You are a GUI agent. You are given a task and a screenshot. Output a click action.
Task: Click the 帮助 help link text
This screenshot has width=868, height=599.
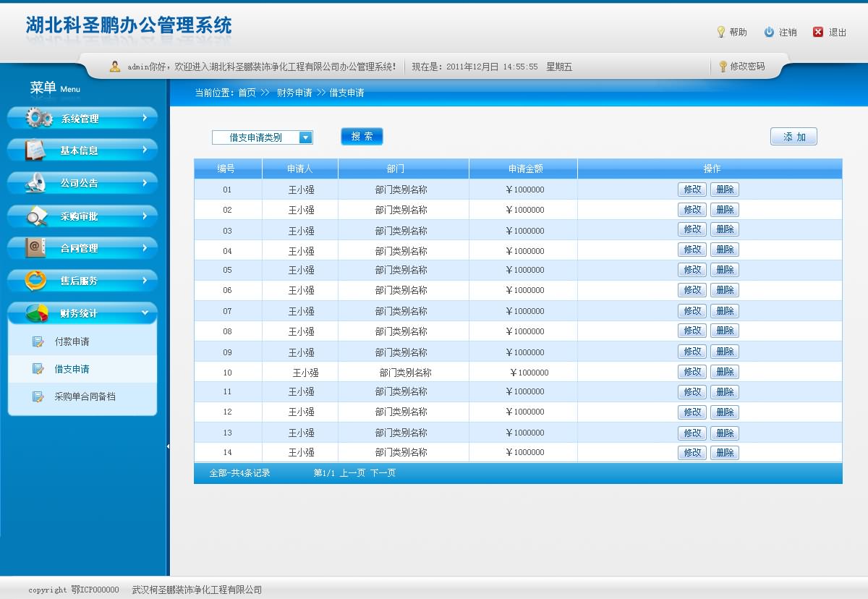click(738, 33)
